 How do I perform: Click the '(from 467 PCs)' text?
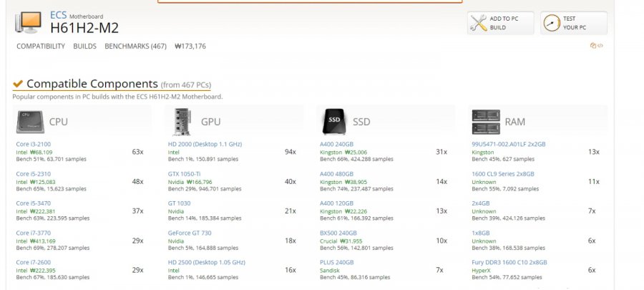185,85
